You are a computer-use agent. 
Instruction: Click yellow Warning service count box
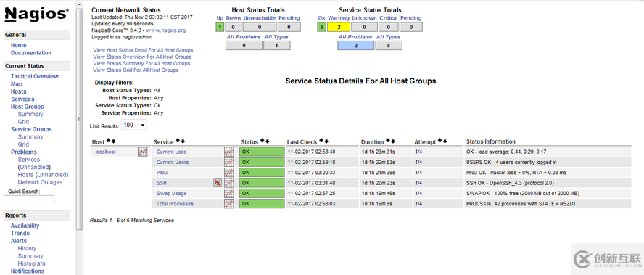point(339,27)
